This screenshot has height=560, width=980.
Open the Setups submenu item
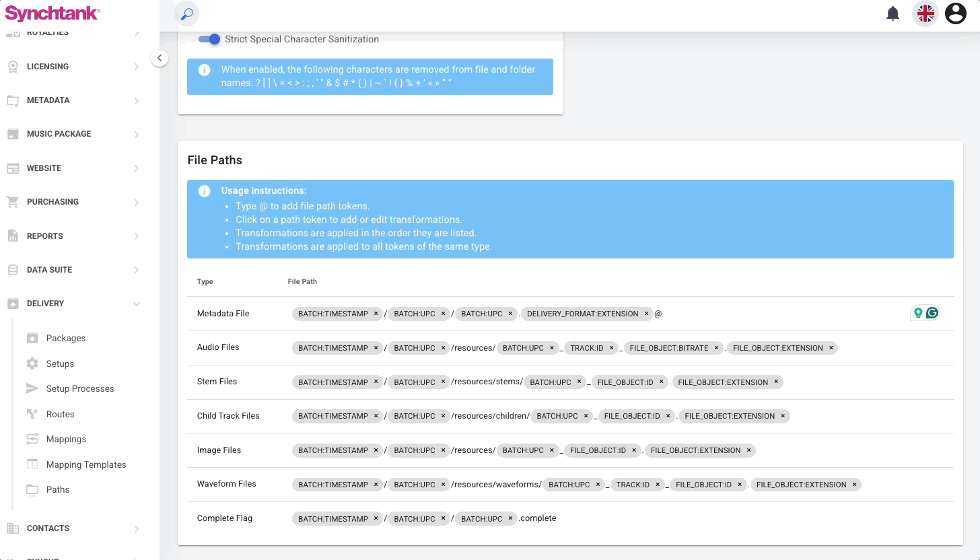[60, 363]
